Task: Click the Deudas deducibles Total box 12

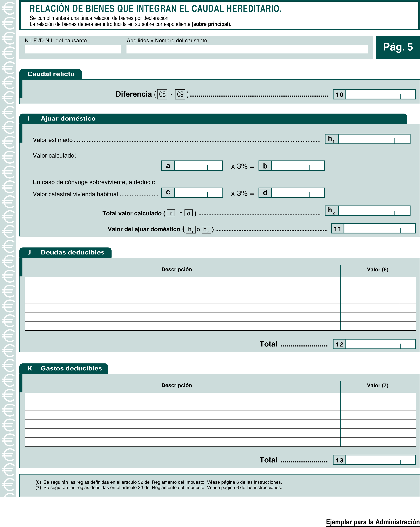Action: [x=381, y=344]
